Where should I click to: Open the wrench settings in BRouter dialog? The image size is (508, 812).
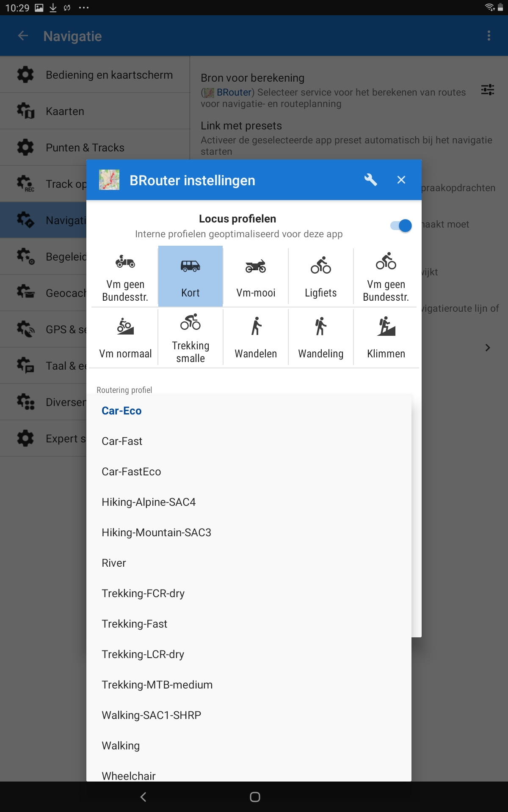point(370,180)
